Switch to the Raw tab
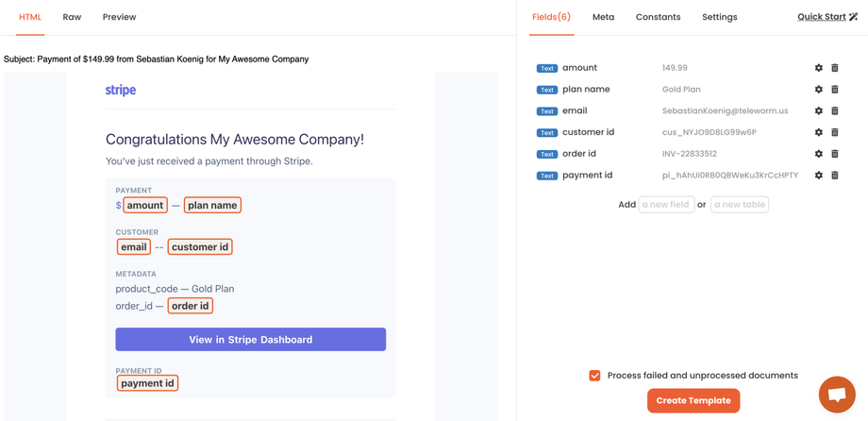This screenshot has height=421, width=868. (x=72, y=17)
